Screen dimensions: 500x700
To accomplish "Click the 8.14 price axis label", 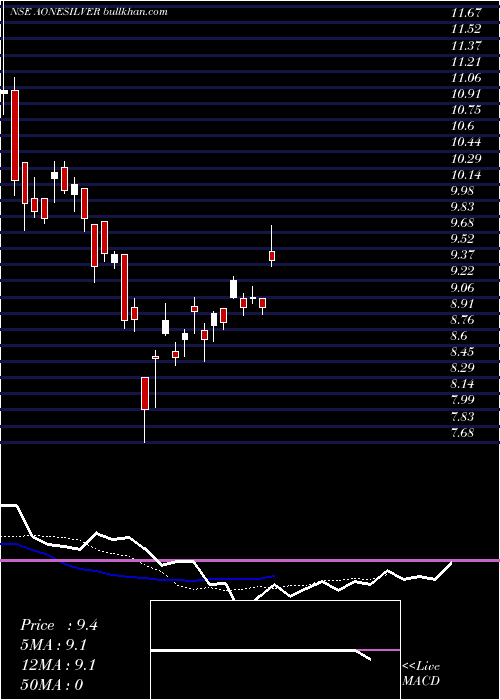I will (463, 384).
